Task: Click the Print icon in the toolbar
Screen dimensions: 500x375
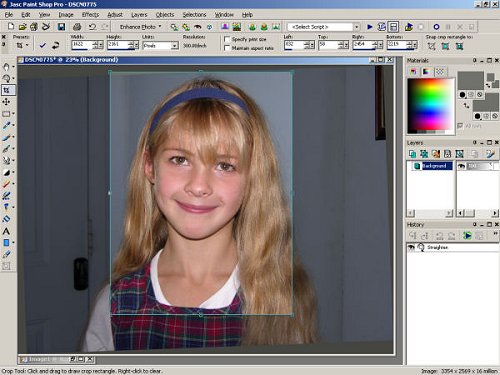Action: [x=77, y=27]
